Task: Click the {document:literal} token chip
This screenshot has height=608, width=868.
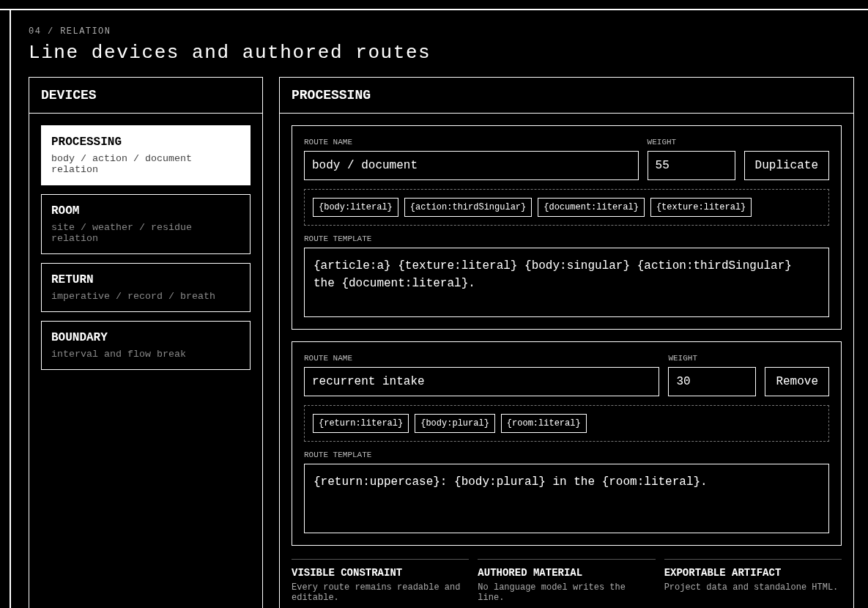Action: pos(590,207)
